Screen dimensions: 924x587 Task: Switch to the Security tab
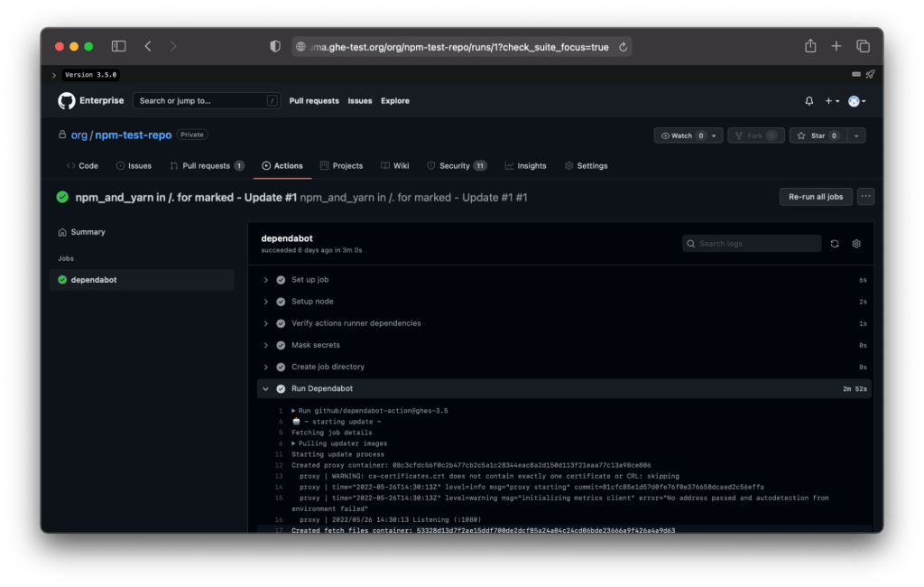point(456,166)
